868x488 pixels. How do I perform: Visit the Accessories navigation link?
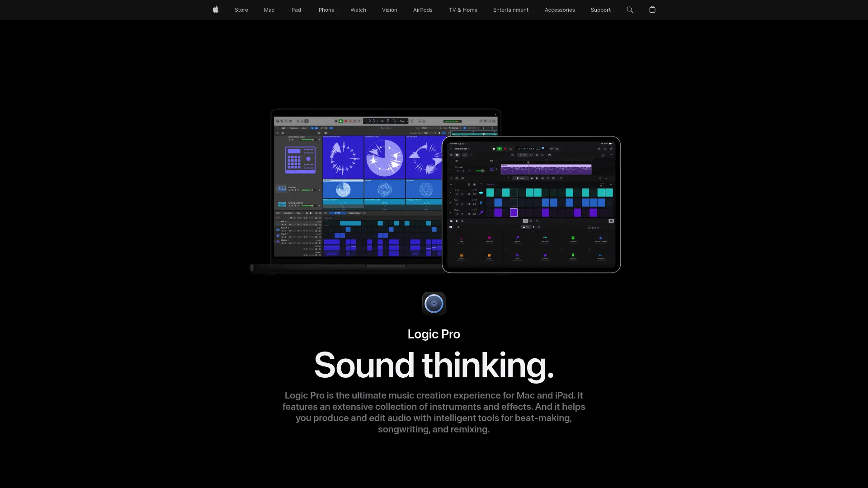tap(560, 10)
